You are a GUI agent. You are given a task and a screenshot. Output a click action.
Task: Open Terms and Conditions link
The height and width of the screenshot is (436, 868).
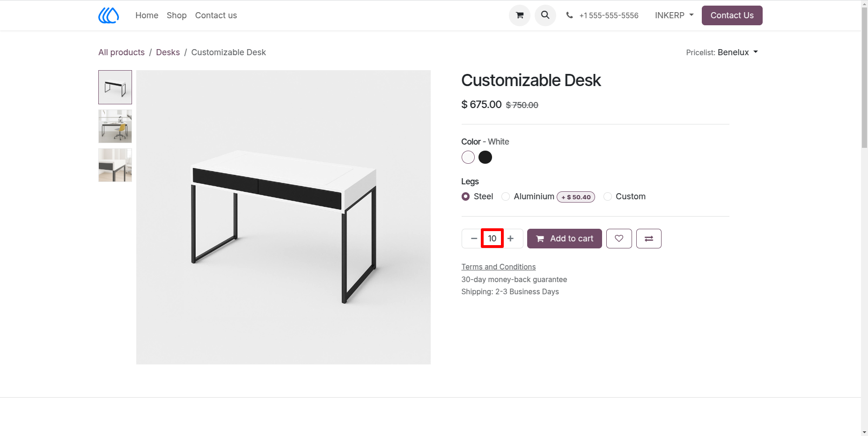[x=498, y=267]
